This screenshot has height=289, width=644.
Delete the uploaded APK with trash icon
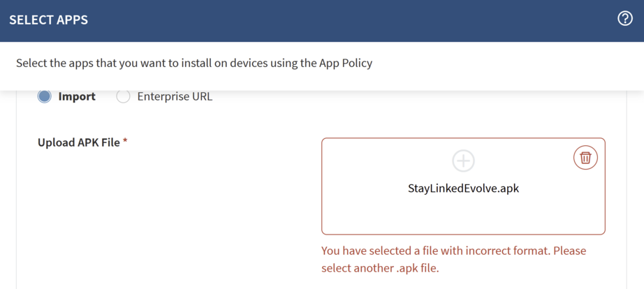tap(585, 158)
